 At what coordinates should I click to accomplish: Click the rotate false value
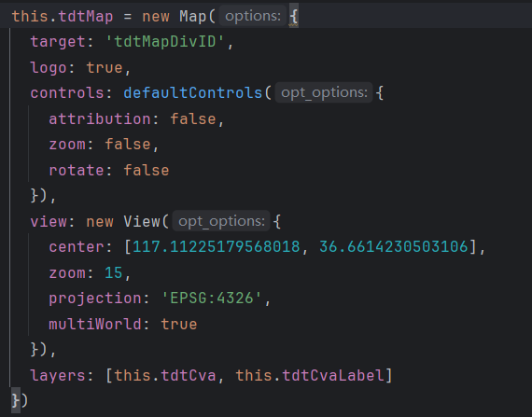point(147,170)
